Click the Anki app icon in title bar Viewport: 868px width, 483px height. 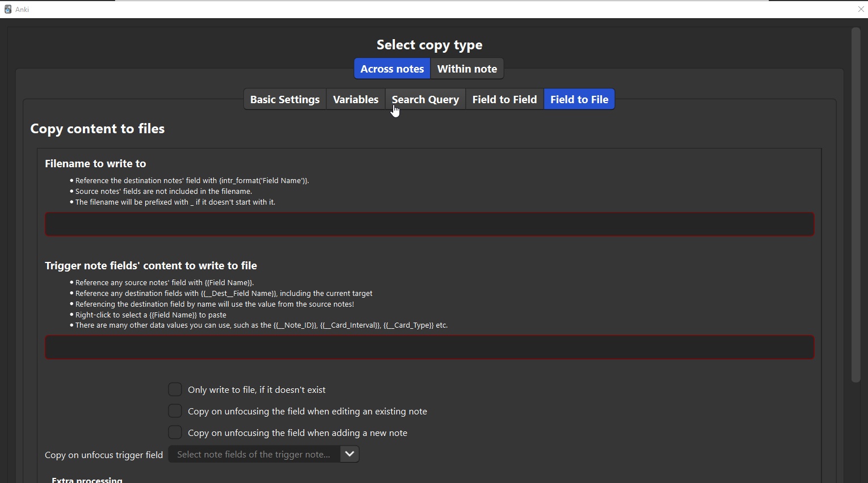8,9
